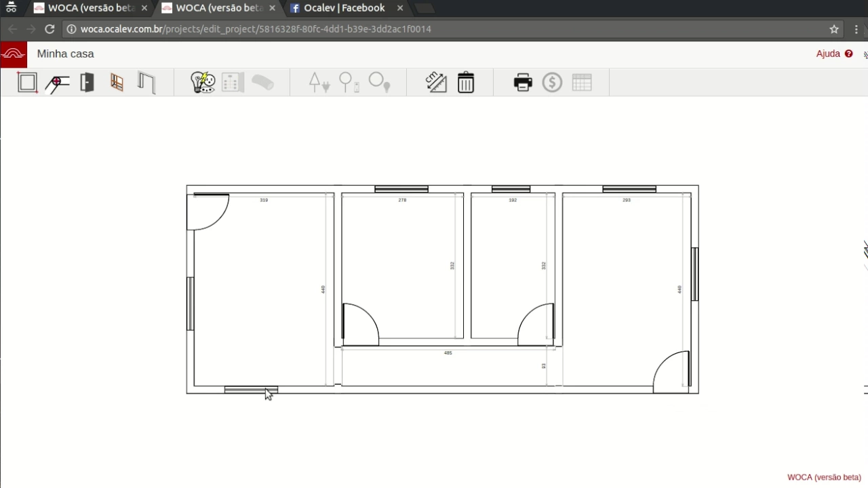Select the bottom-right door of right room
The width and height of the screenshot is (868, 488).
pyautogui.click(x=672, y=372)
